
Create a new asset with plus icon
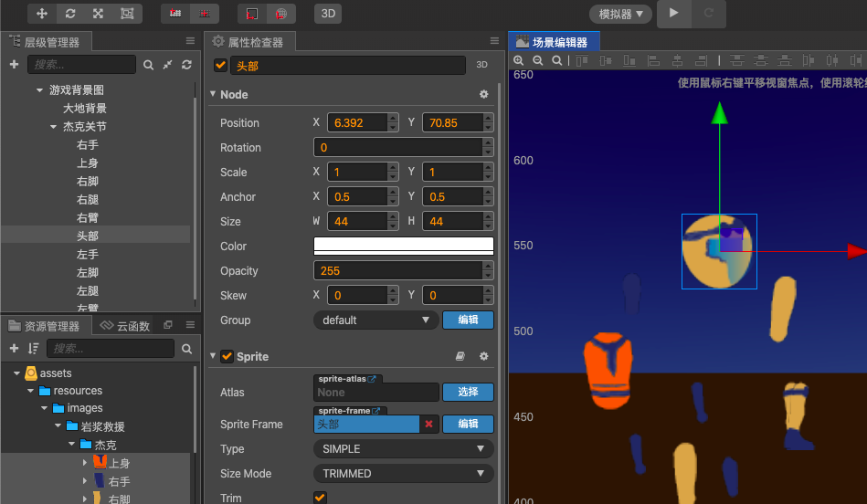[15, 348]
